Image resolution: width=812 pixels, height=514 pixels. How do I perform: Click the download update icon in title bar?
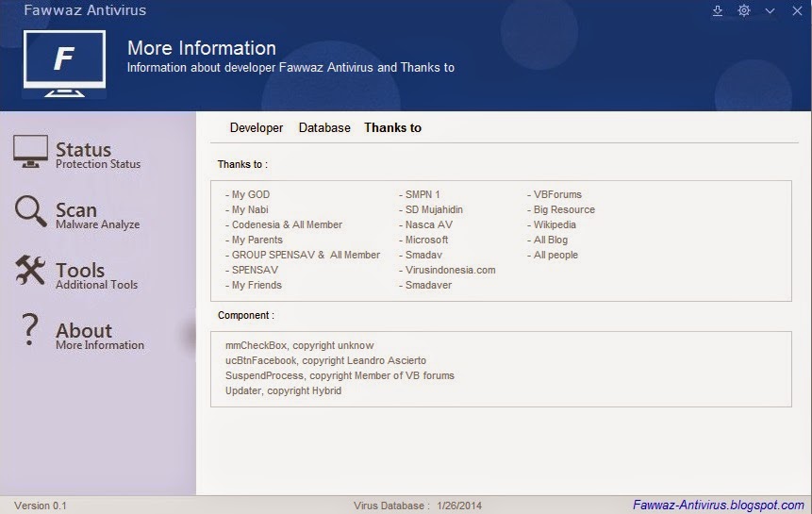pos(718,10)
